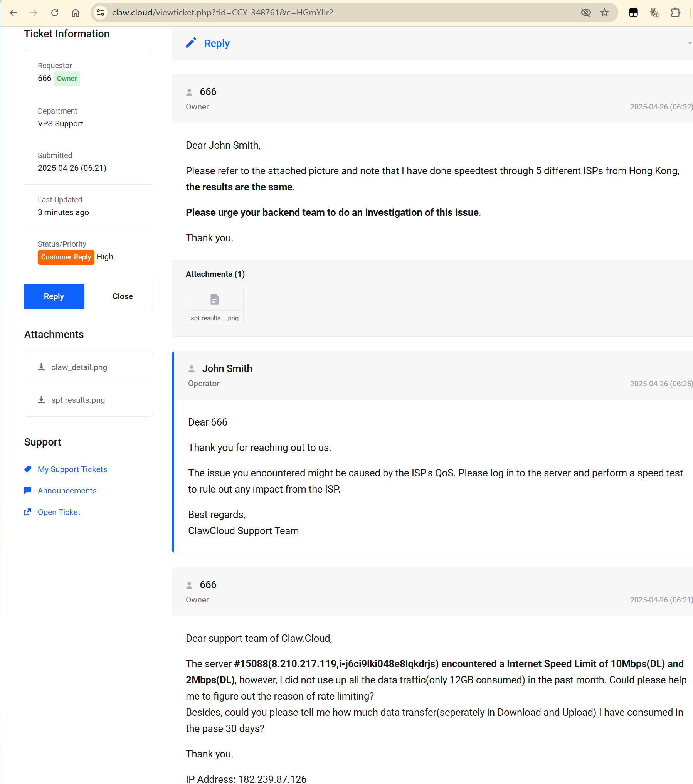
Task: Open the Announcements link
Action: (x=67, y=490)
